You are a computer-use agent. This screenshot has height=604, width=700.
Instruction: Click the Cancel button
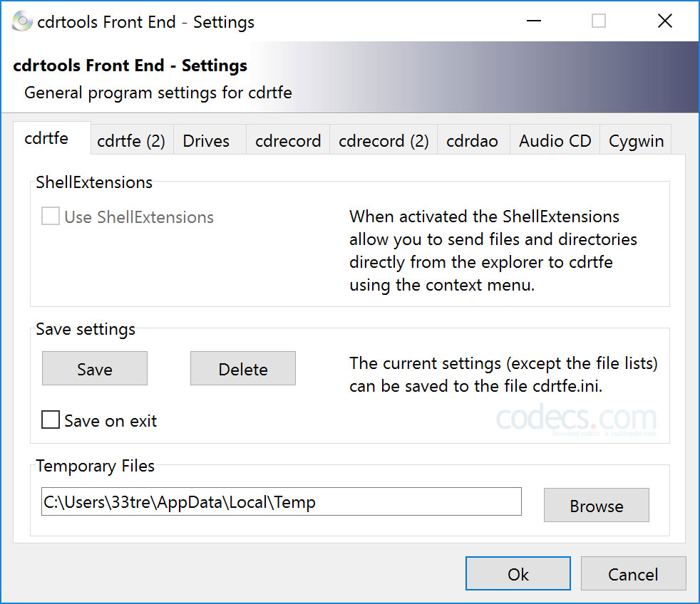633,573
